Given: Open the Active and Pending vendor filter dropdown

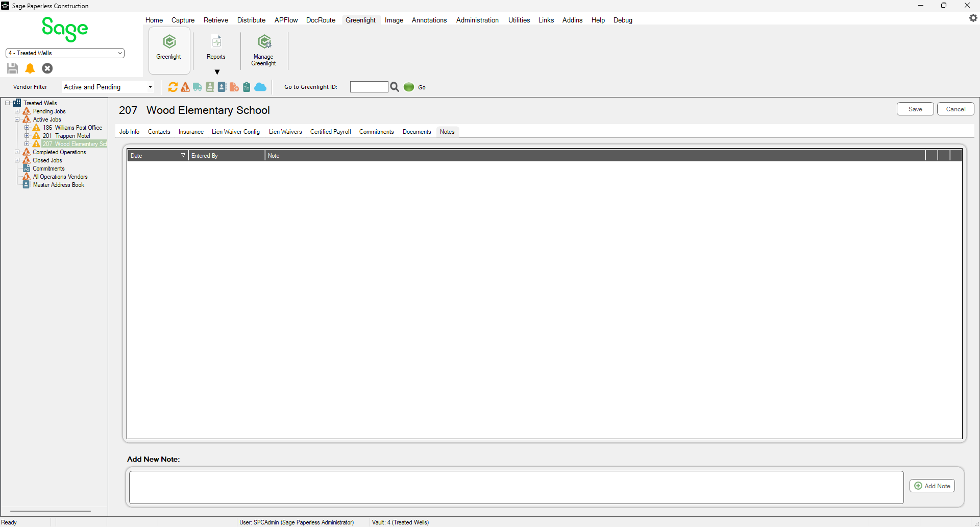Looking at the screenshot, I should (x=108, y=87).
